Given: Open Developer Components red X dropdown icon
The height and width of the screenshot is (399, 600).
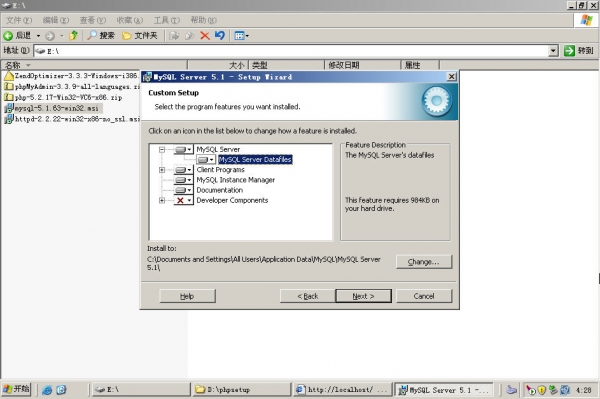Looking at the screenshot, I should click(x=184, y=200).
